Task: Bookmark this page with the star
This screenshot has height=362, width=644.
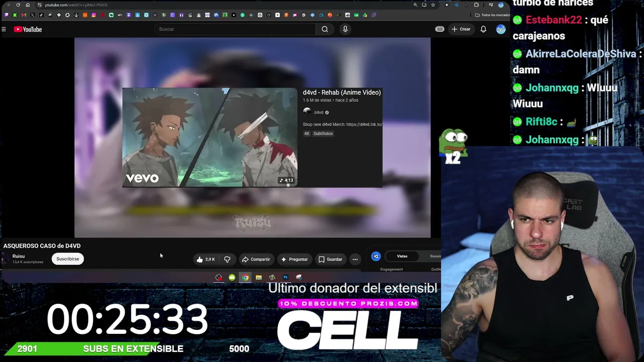Action: tap(433, 5)
